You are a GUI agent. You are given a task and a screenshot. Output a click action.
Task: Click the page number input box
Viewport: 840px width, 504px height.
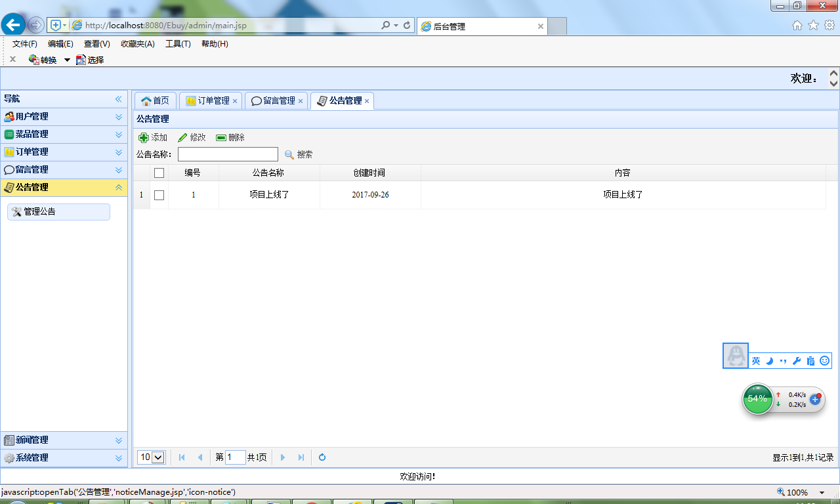pos(236,457)
